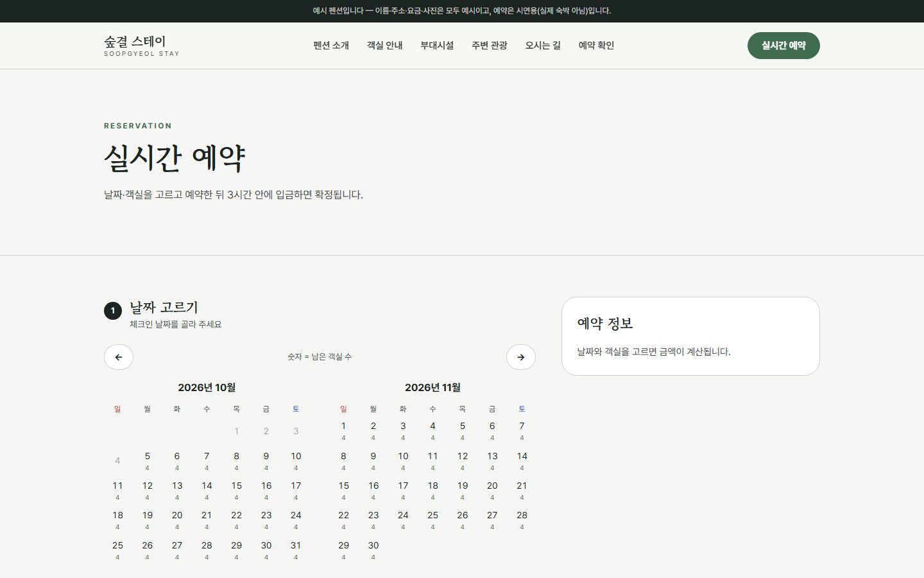
Task: Open the 주변 관광 menu item
Action: point(490,46)
